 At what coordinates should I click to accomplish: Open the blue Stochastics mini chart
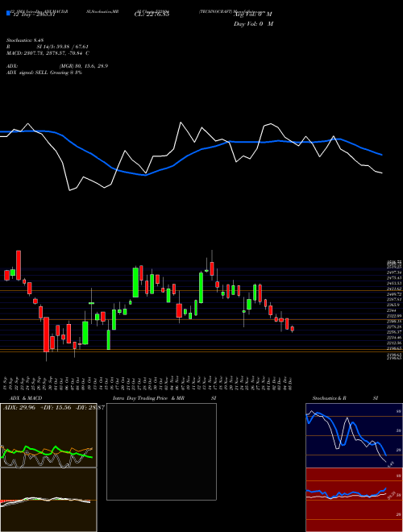(x=355, y=435)
